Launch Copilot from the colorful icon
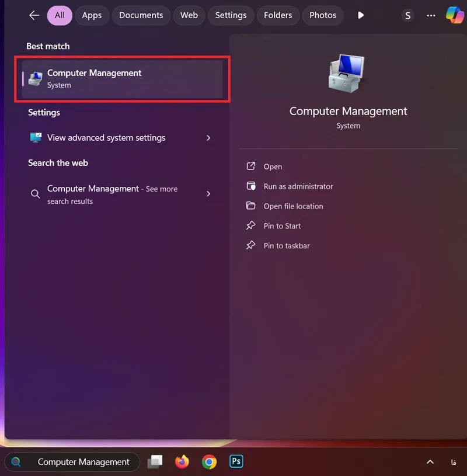467x476 pixels. (455, 15)
